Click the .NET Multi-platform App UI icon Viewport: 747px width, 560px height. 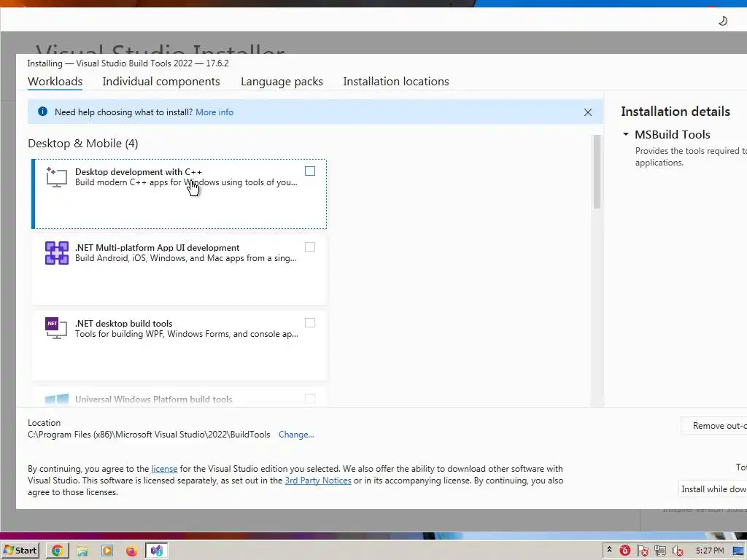point(57,253)
